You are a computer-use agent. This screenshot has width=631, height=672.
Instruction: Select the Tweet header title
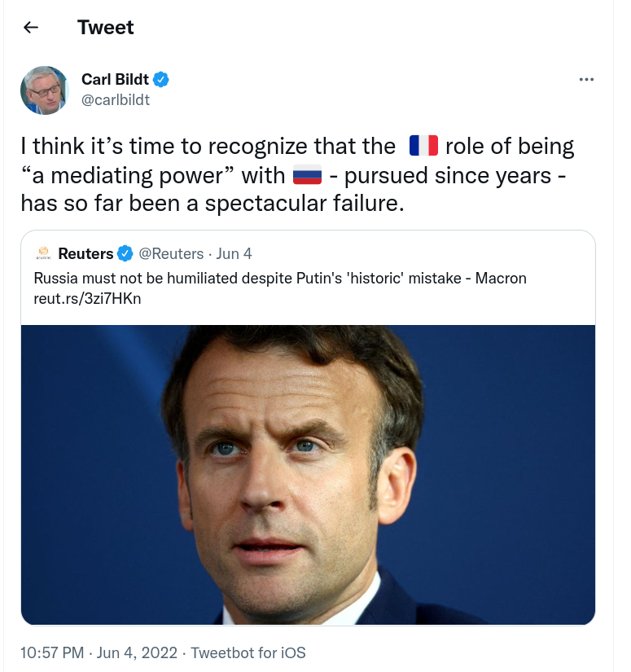tap(105, 27)
